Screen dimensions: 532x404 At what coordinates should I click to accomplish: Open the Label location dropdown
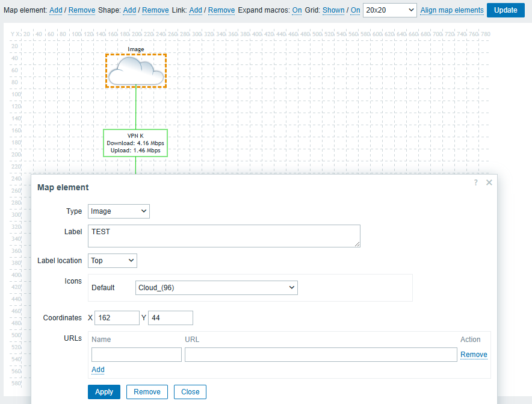coord(113,261)
